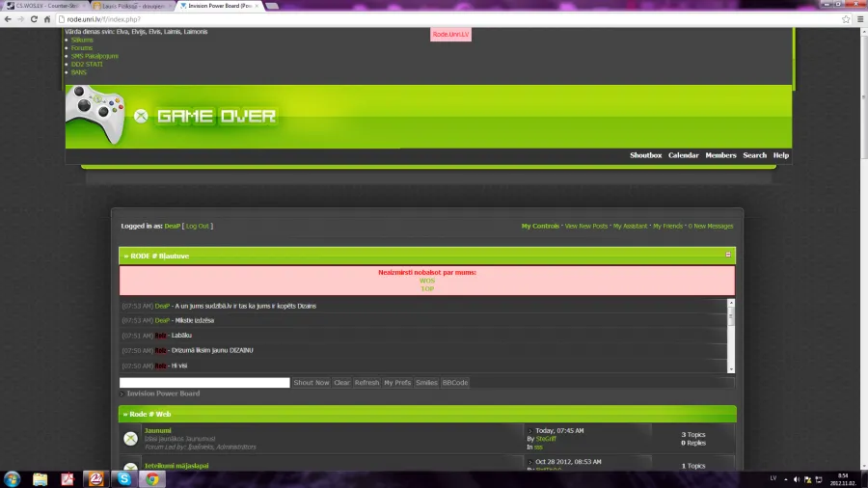Click shoutbox Refresh button
The height and width of the screenshot is (488, 868).
pos(366,382)
